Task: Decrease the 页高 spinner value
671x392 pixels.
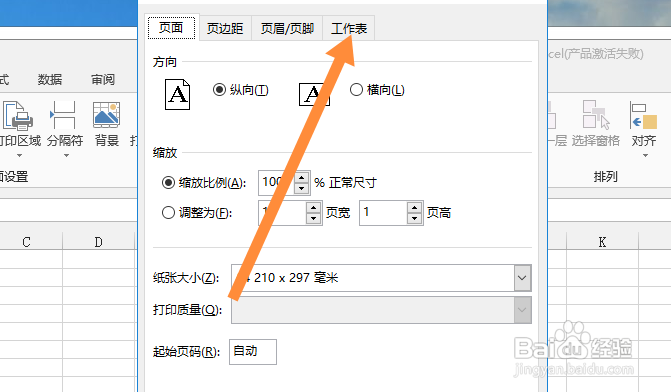Action: tap(414, 218)
